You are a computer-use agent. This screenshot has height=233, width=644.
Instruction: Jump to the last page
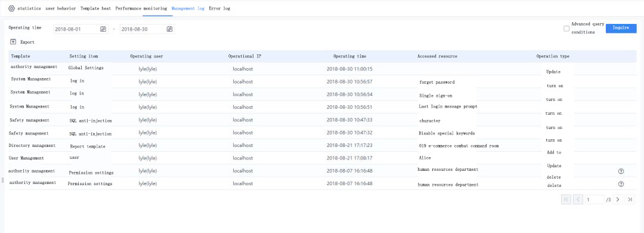pyautogui.click(x=630, y=199)
